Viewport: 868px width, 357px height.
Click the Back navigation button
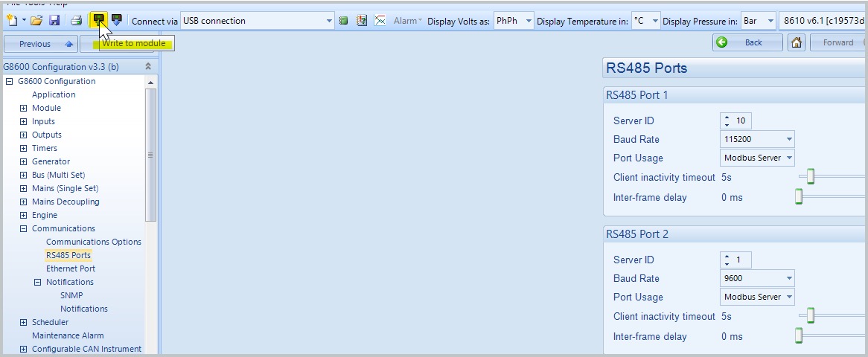pos(747,42)
